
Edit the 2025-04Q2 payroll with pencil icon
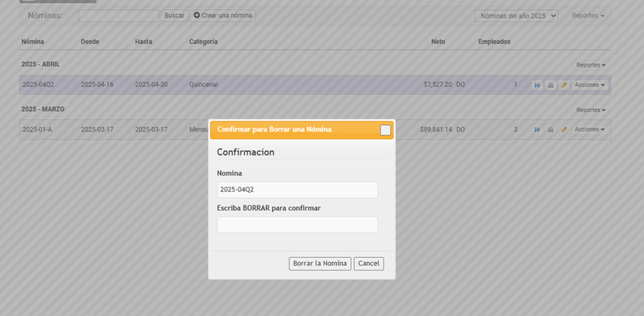click(563, 85)
